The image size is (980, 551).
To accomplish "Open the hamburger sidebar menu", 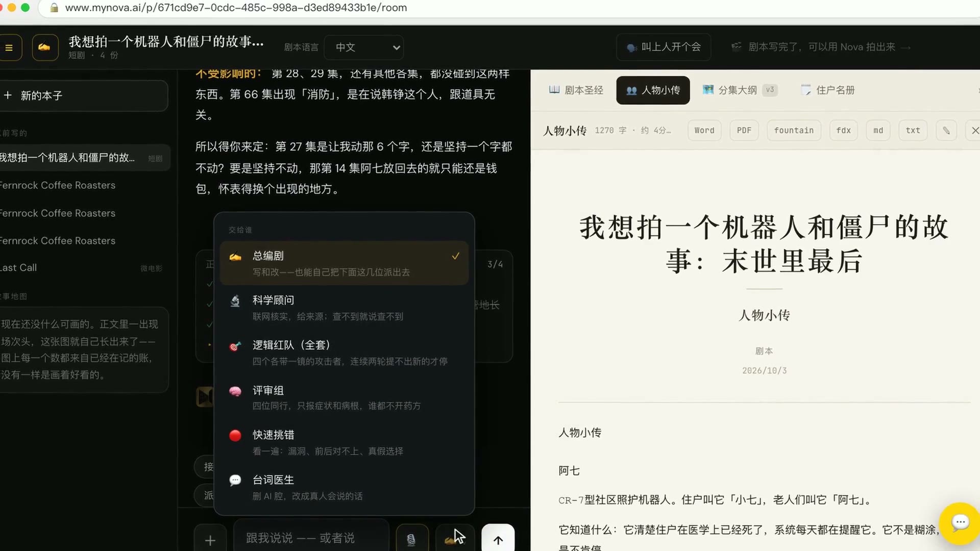I will pos(9,47).
